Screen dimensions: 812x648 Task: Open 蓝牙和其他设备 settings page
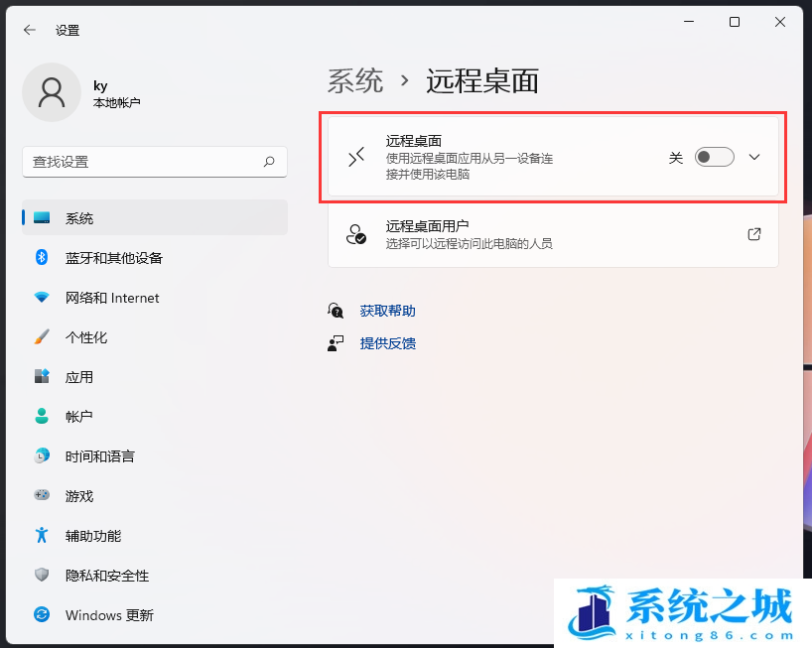tap(154, 257)
